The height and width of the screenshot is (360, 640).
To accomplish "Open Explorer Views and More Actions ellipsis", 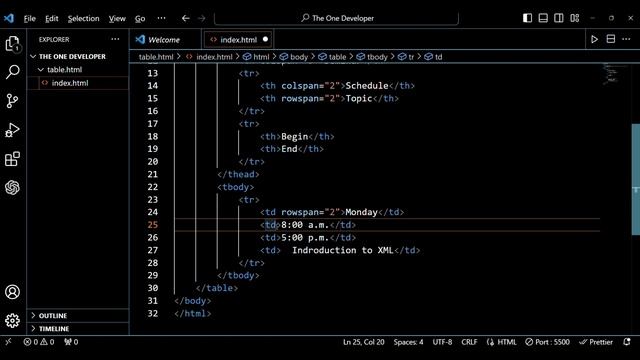I will tap(116, 39).
